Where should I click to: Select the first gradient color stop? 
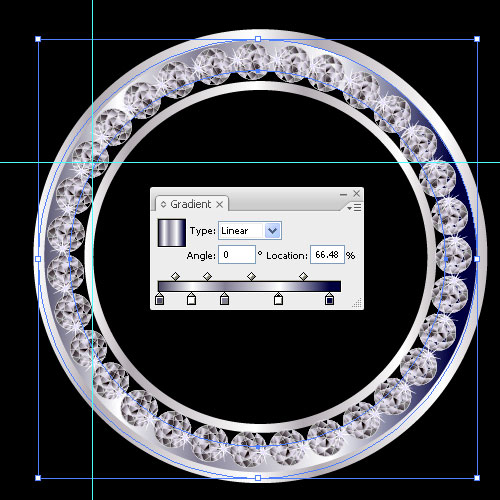pos(160,299)
